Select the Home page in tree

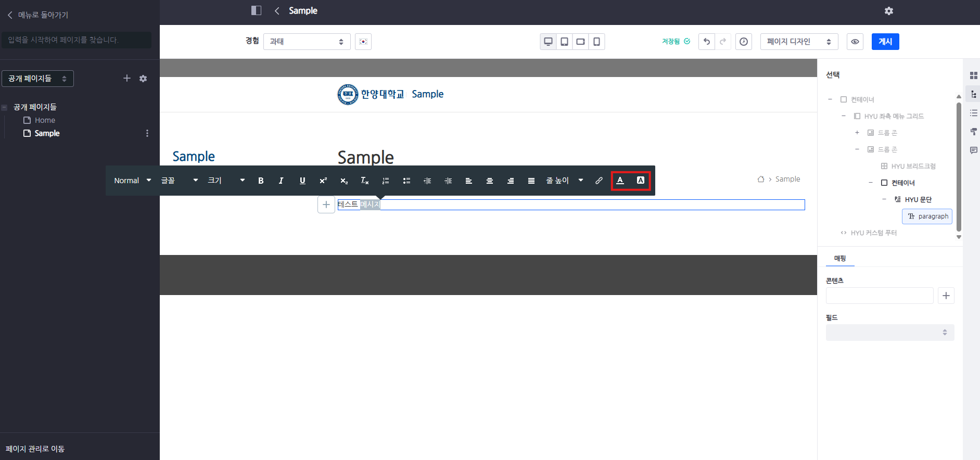click(x=45, y=120)
